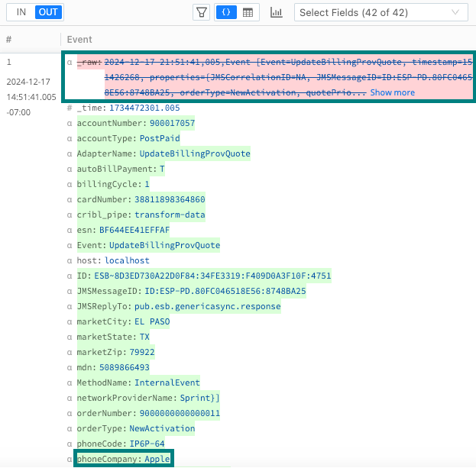Select the marketCity field value EL PASO
The image size is (476, 468).
pyautogui.click(x=151, y=321)
